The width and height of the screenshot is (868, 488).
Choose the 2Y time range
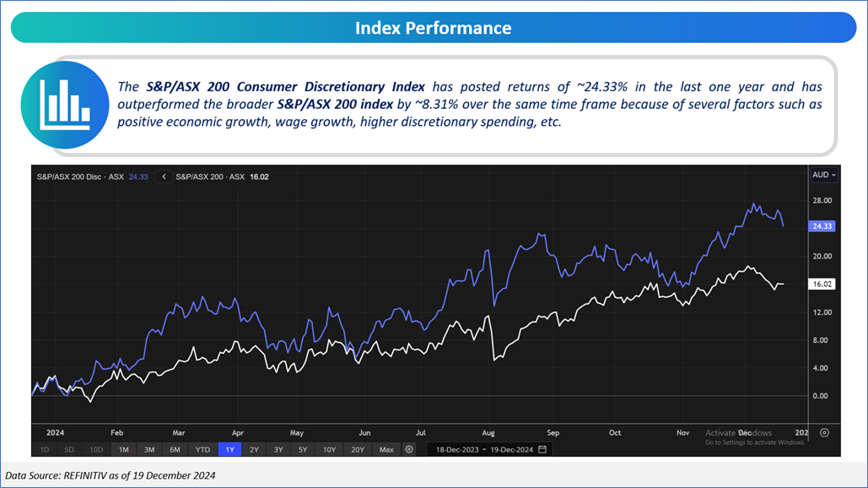click(x=254, y=450)
